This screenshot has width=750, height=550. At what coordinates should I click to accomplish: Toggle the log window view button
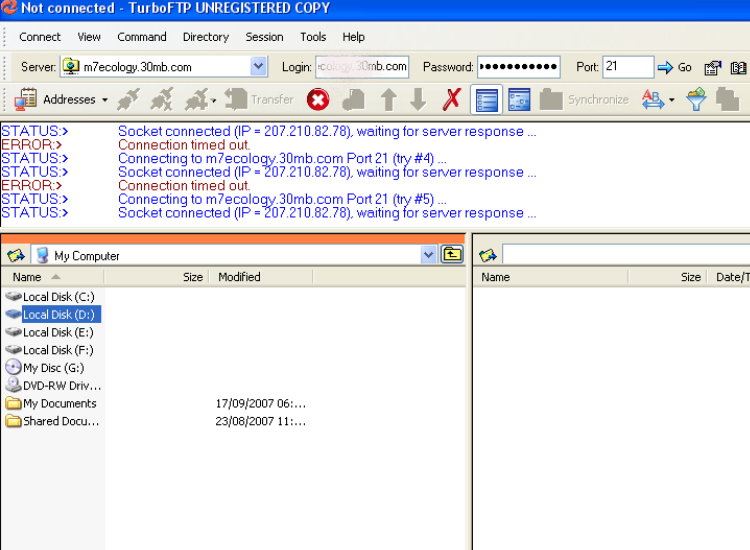pos(486,99)
